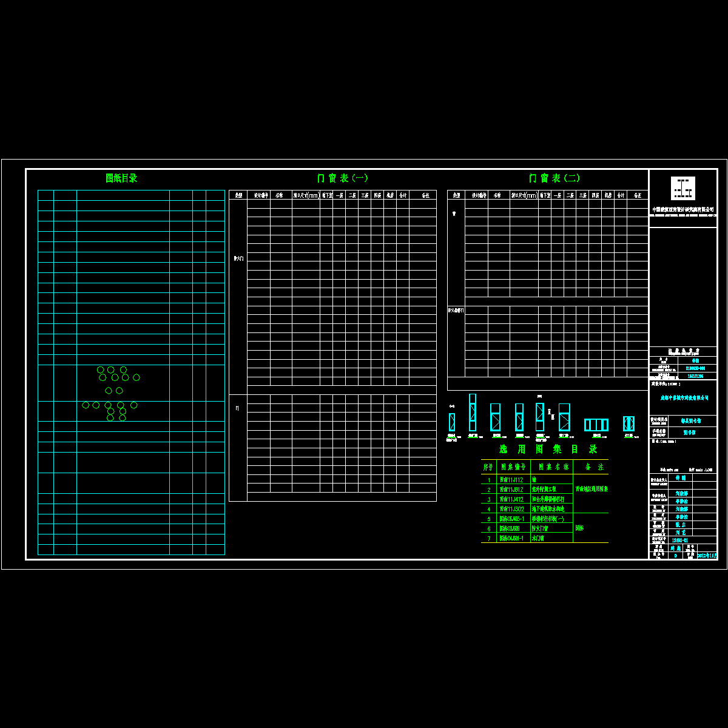The image size is (728, 728).
Task: Select the 门窗表(一) table heading
Action: (342, 178)
